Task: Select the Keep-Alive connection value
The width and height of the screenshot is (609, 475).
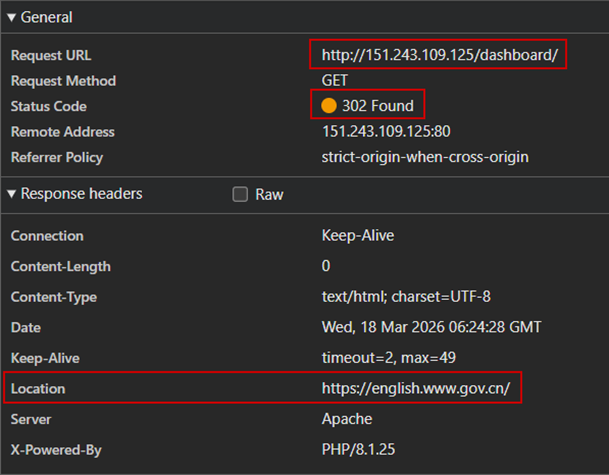Action: click(357, 236)
